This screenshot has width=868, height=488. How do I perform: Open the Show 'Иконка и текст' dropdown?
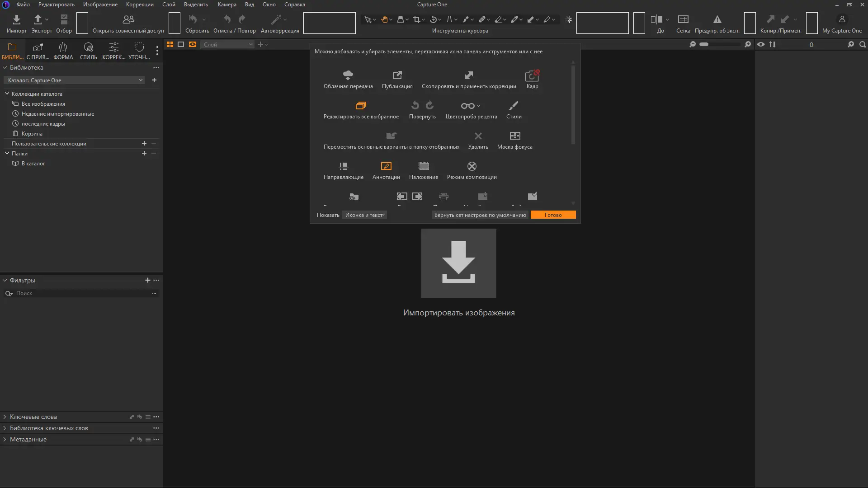click(364, 215)
